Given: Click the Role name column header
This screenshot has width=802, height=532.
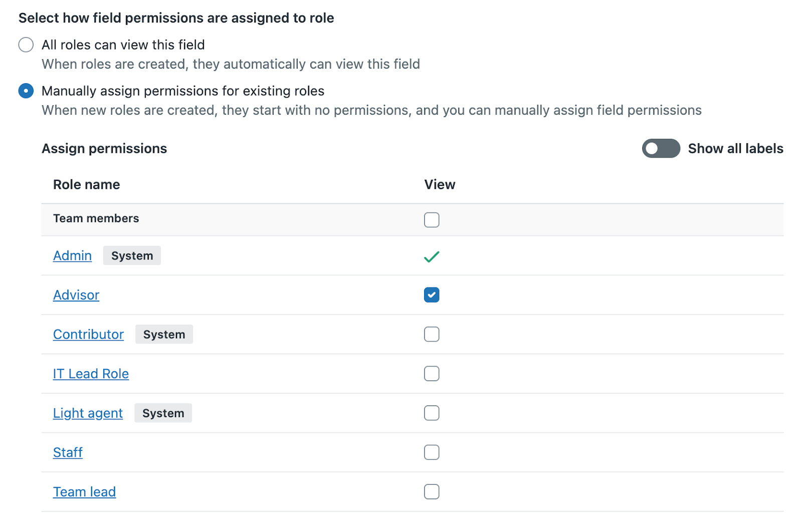Looking at the screenshot, I should 86,184.
